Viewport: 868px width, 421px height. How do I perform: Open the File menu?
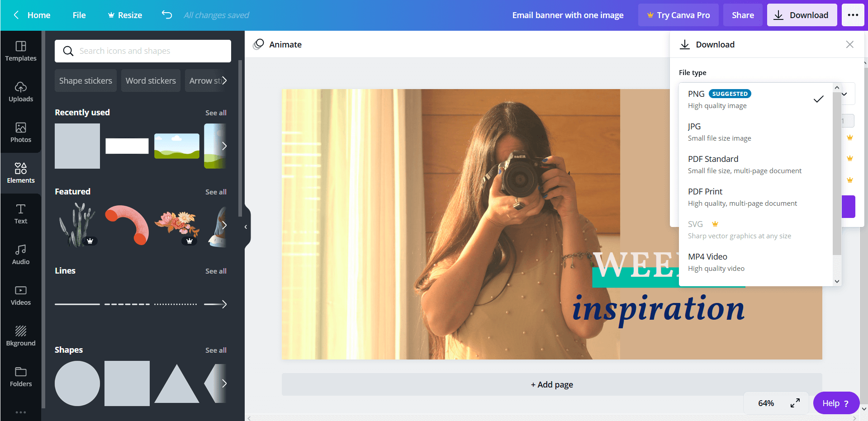tap(79, 14)
